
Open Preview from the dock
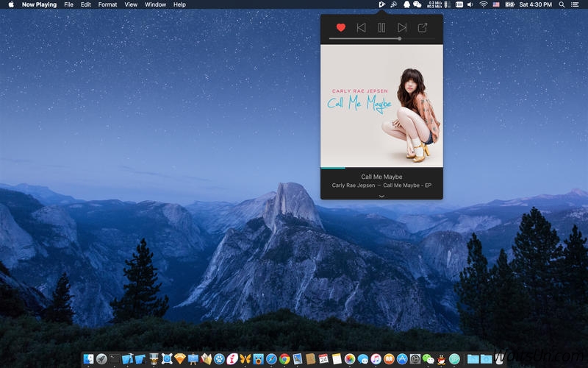(x=298, y=359)
